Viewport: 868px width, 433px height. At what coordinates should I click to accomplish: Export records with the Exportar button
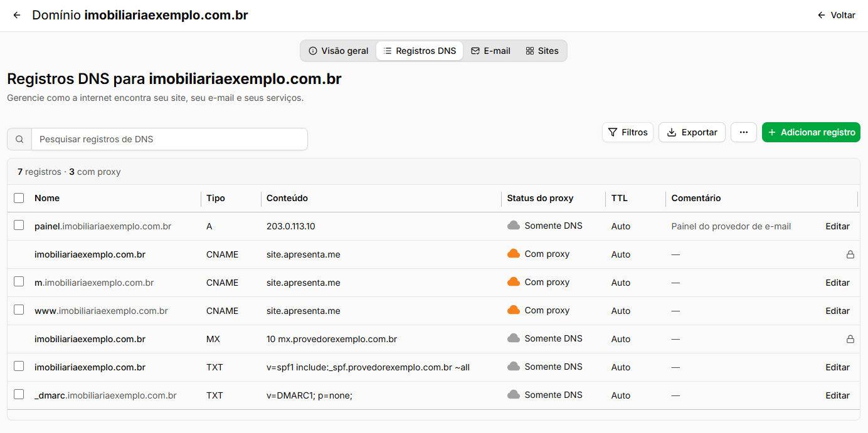692,132
